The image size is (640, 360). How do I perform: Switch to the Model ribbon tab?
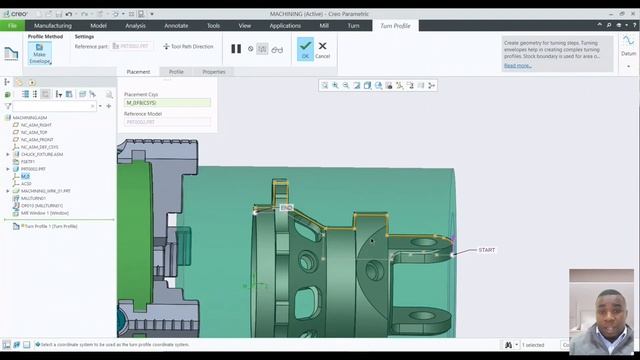(98, 26)
